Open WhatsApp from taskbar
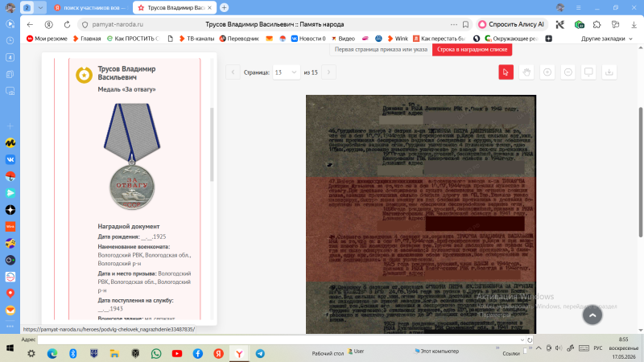This screenshot has width=644, height=362. [x=156, y=353]
